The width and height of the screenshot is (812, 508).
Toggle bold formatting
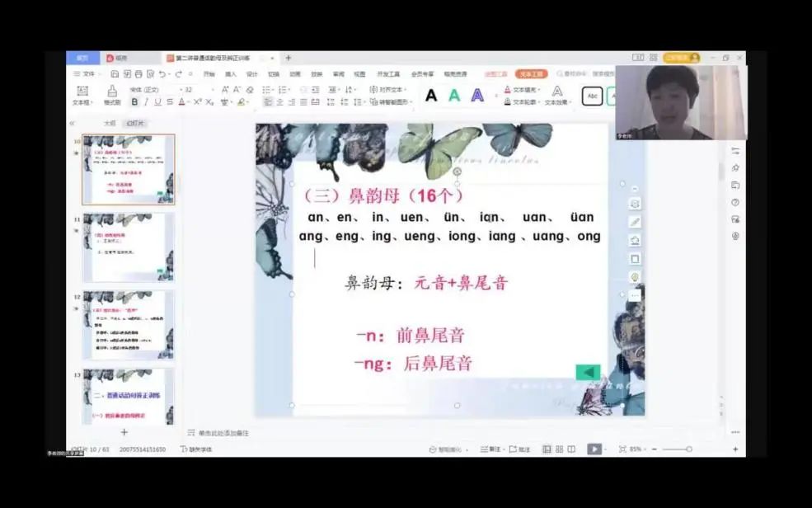point(134,102)
